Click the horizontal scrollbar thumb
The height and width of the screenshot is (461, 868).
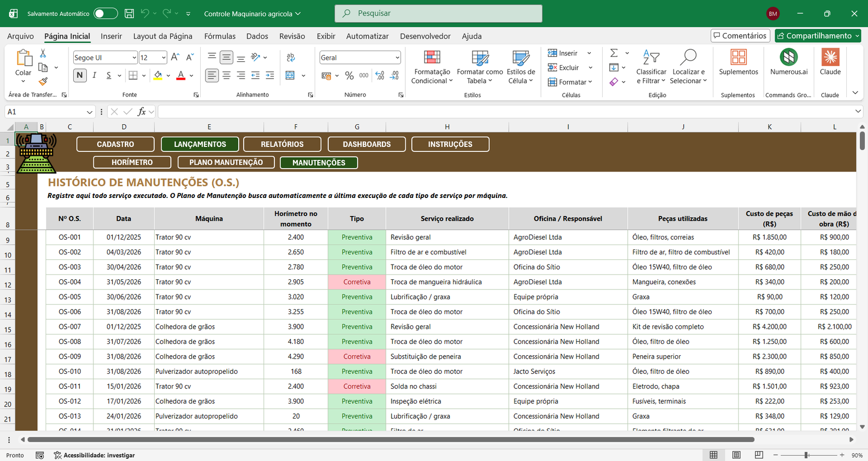[391, 439]
